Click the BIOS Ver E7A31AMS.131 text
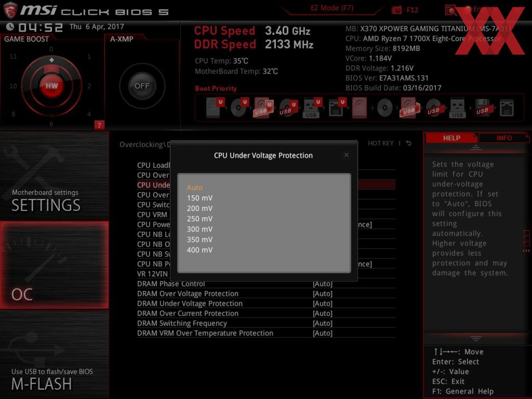 (x=387, y=78)
